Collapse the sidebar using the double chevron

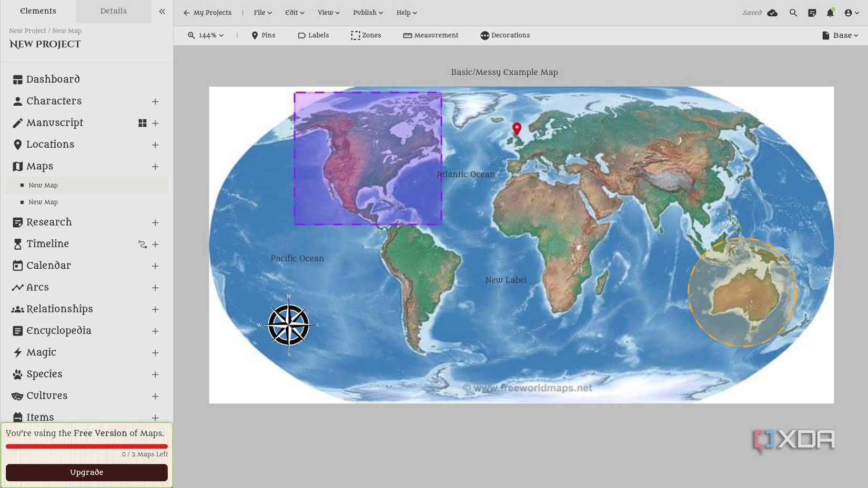[162, 11]
